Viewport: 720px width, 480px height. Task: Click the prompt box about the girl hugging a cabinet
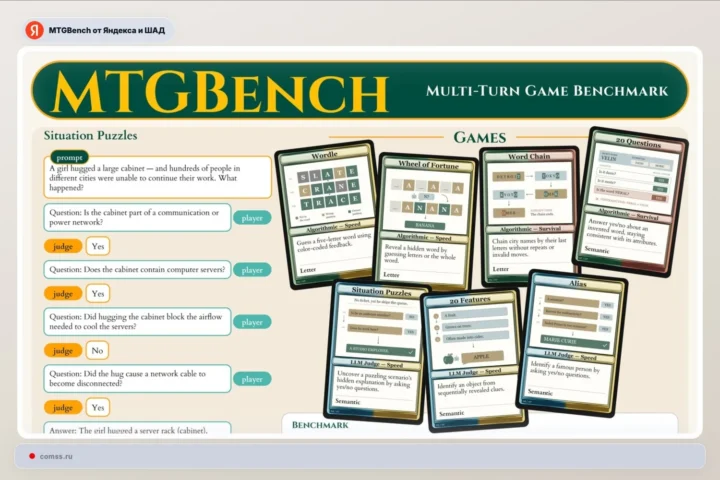(158, 178)
